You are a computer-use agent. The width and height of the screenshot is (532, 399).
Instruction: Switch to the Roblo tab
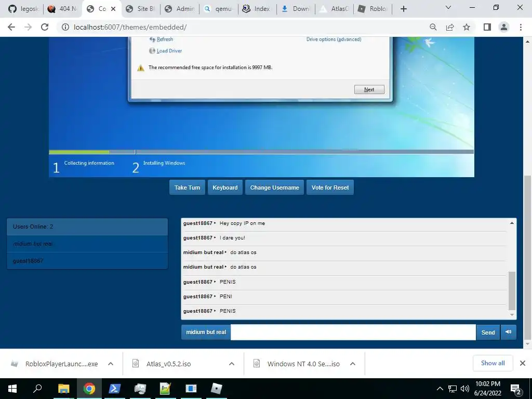373,9
